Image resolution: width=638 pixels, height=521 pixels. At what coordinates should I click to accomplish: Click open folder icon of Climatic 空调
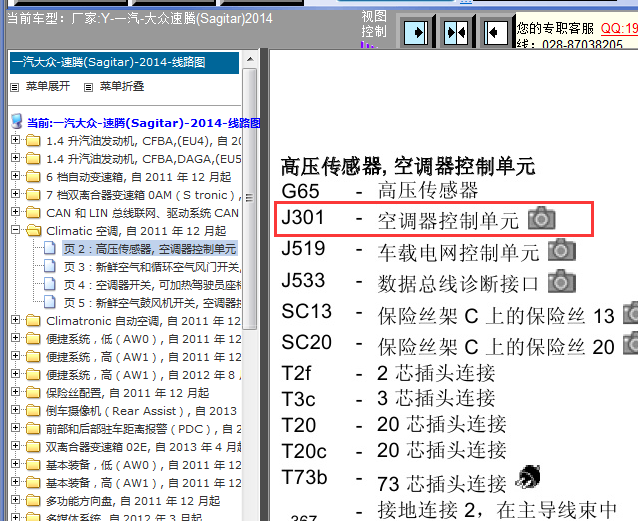pyautogui.click(x=33, y=231)
